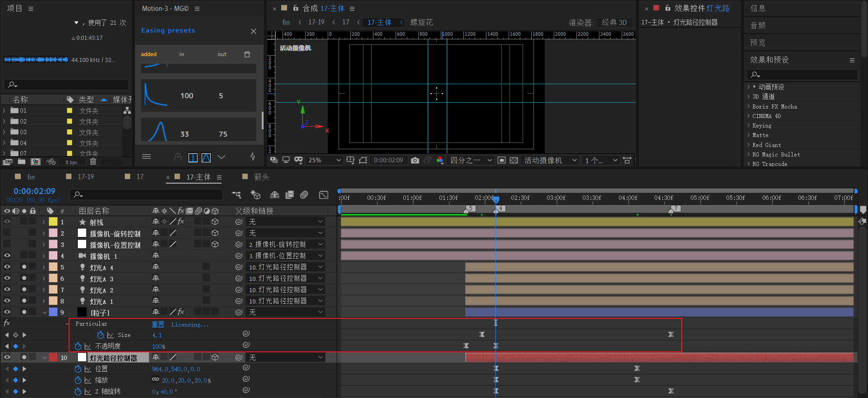This screenshot has height=398, width=868.
Task: Close the Easing presets panel
Action: 253,31
